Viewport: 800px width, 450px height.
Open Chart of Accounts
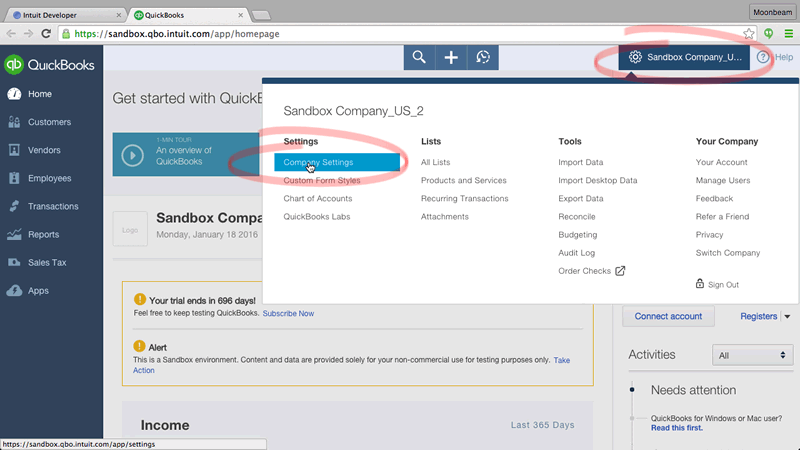tap(318, 198)
